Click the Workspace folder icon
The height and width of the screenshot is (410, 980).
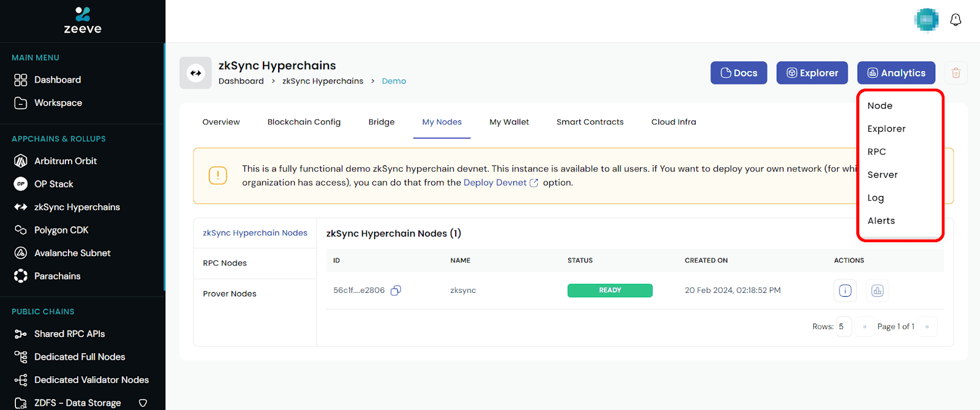tap(21, 103)
